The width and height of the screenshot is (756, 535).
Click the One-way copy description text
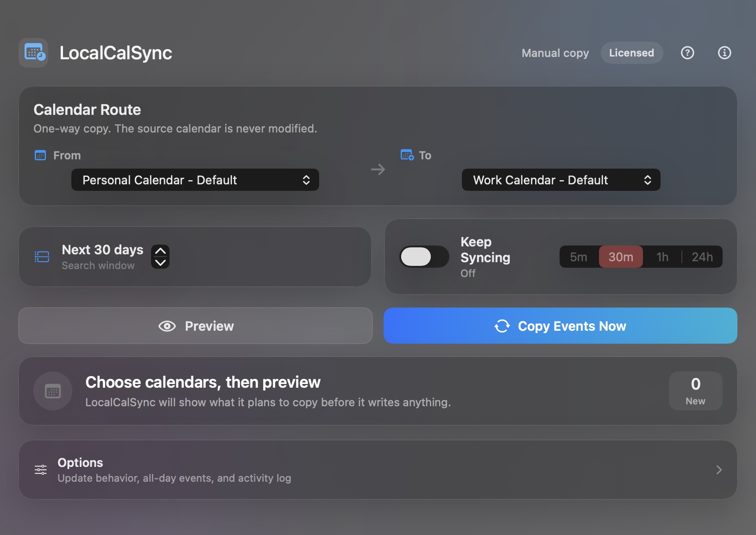click(x=175, y=129)
